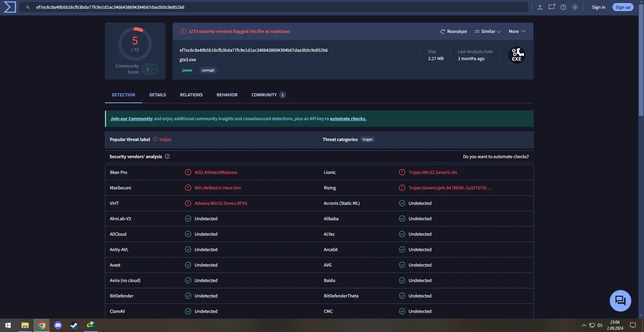Click the detection score circle gauge
The image size is (644, 332).
tap(135, 44)
